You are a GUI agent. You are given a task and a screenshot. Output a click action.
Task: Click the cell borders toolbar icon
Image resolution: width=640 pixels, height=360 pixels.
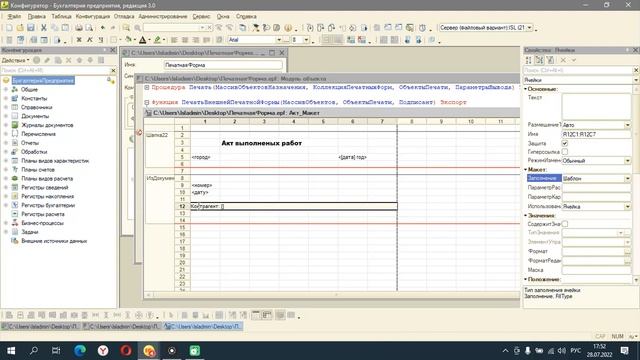tap(114, 40)
